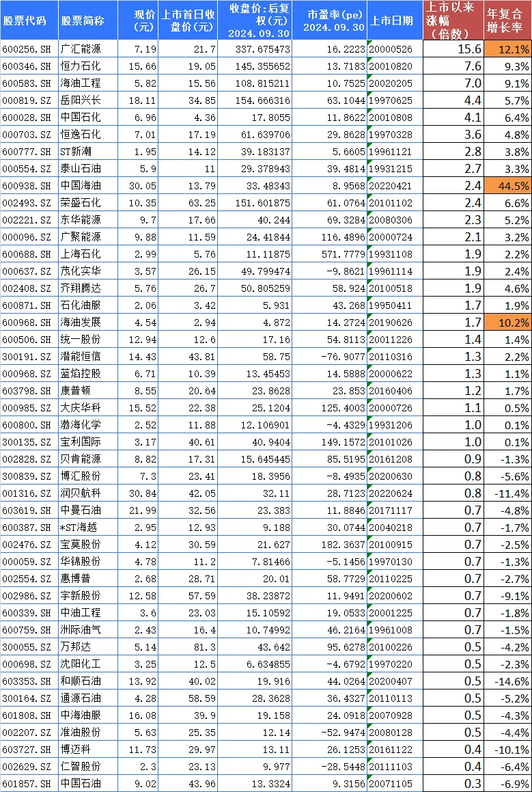Click the 中国石油 name cell
Viewport: 532px width, 792px height.
click(x=88, y=783)
